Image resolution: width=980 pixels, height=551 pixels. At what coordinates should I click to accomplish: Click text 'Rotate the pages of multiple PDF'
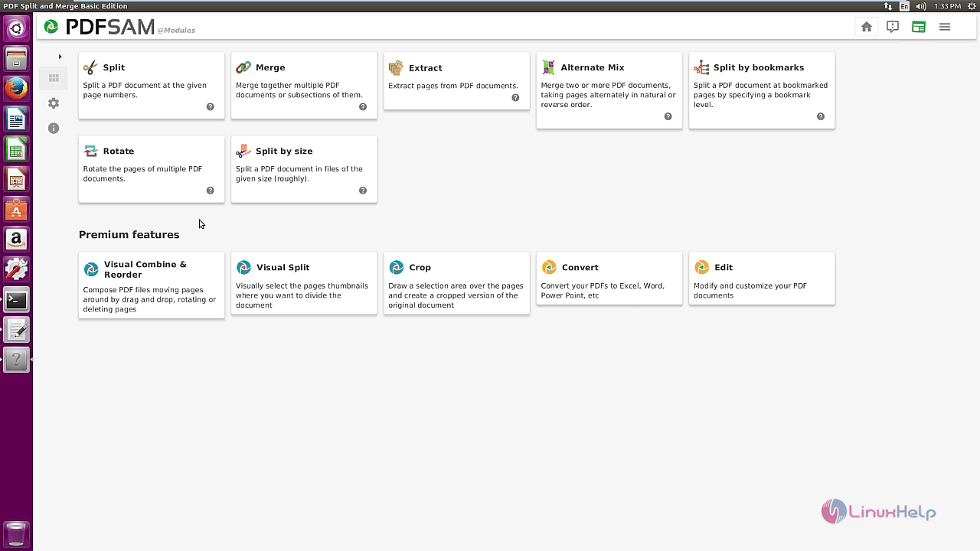click(142, 169)
